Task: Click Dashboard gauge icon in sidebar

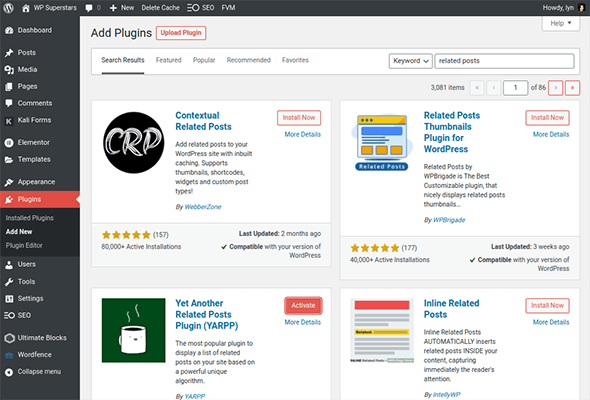Action: tap(9, 30)
